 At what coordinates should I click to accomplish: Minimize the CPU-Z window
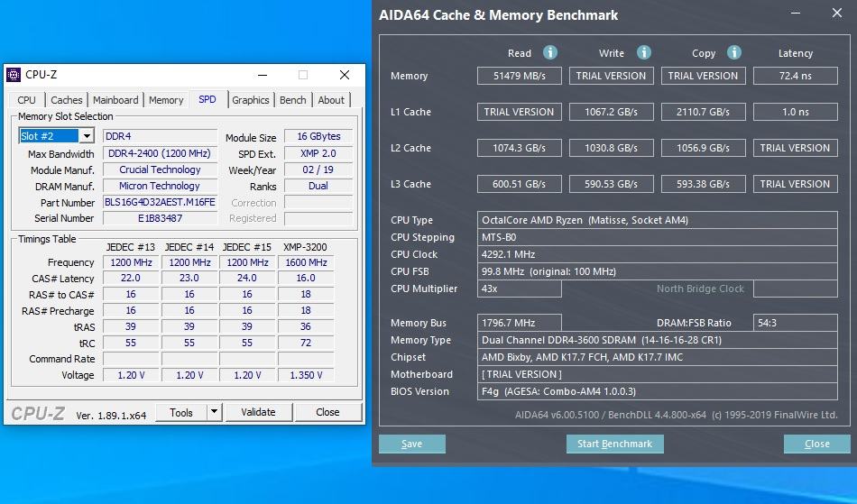263,75
